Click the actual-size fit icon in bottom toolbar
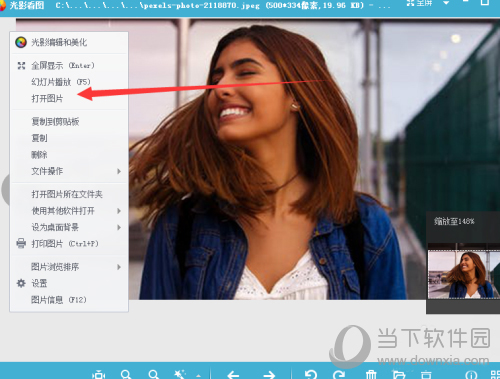Screen dimensions: 500x379 [98, 375]
